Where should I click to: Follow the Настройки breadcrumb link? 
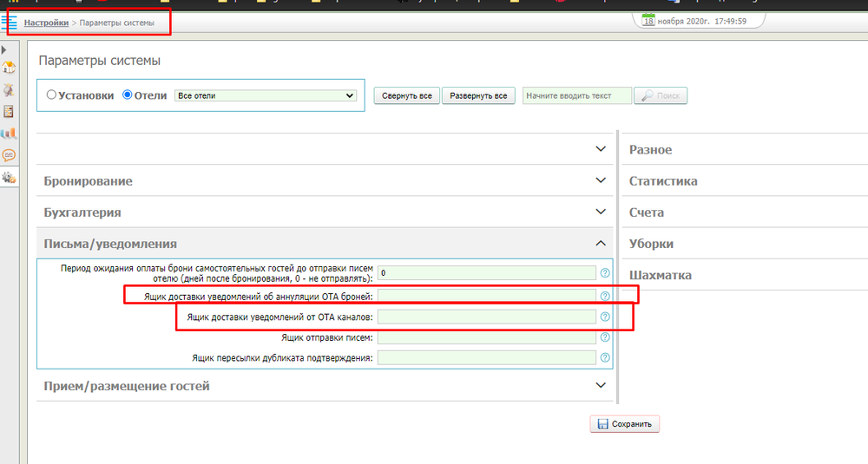coord(46,23)
